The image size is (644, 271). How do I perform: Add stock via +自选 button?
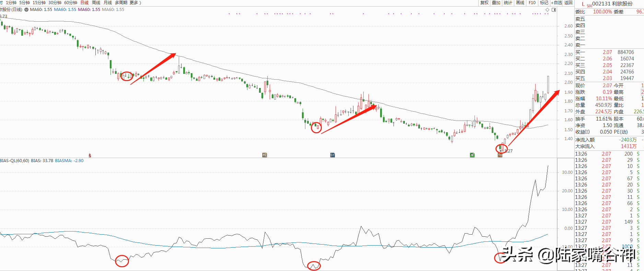(x=557, y=3)
